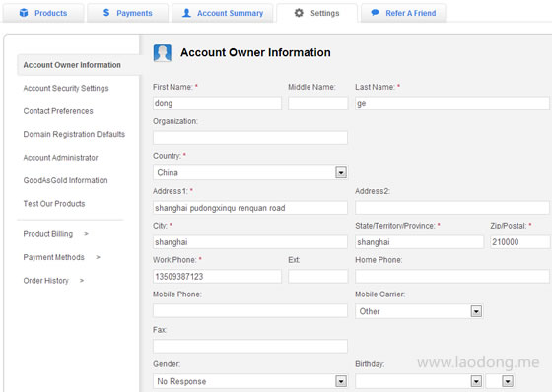
Task: Open the Gender dropdown
Action: click(x=250, y=381)
